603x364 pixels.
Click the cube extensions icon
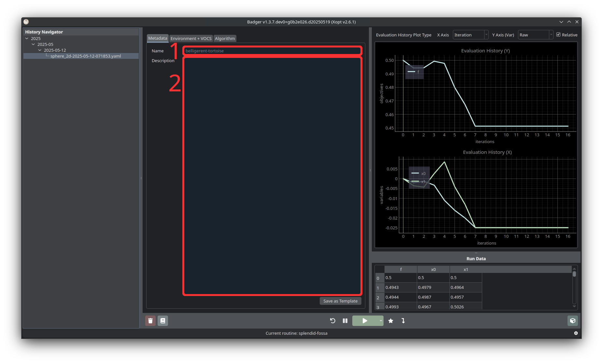[x=572, y=321]
